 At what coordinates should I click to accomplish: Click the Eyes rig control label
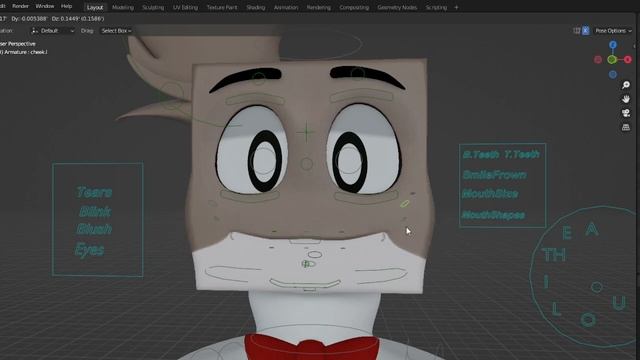pyautogui.click(x=89, y=249)
